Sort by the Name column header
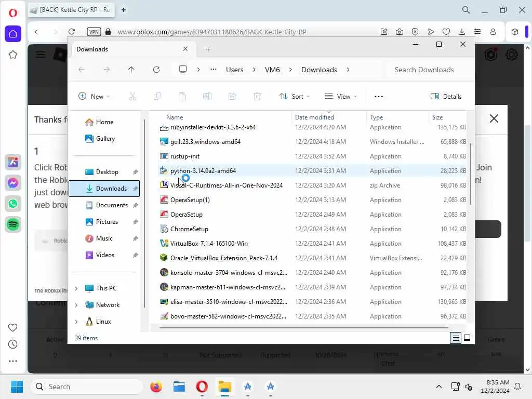This screenshot has width=532, height=399. [x=175, y=117]
